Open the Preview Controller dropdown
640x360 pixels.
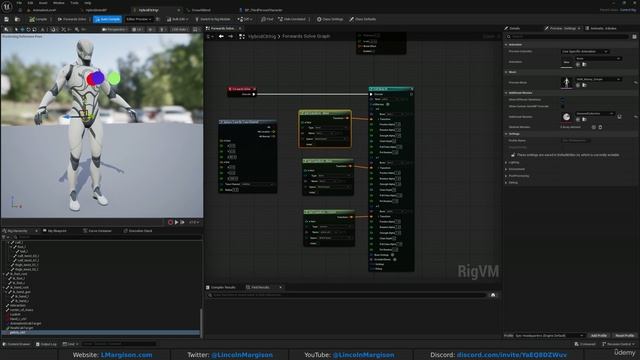[584, 51]
